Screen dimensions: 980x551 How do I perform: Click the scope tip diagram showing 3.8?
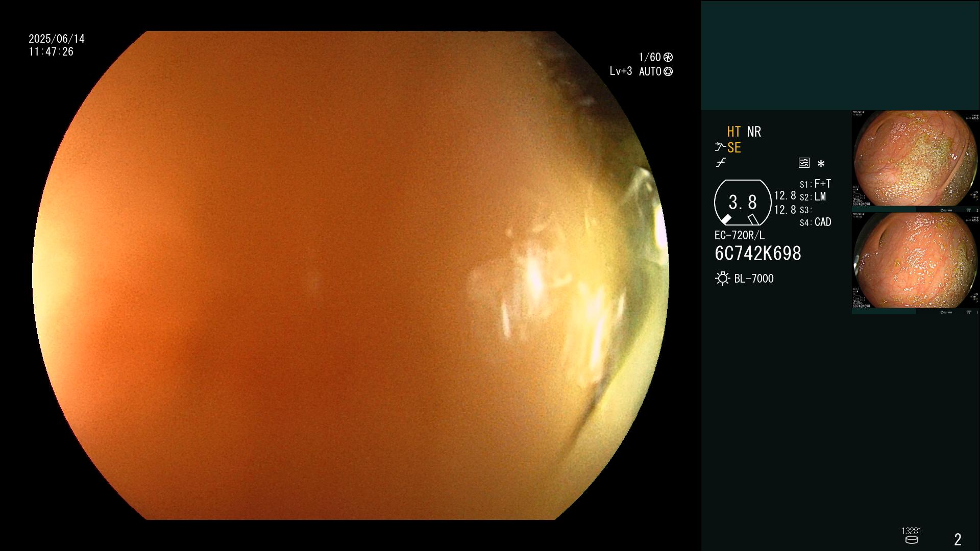pos(743,203)
